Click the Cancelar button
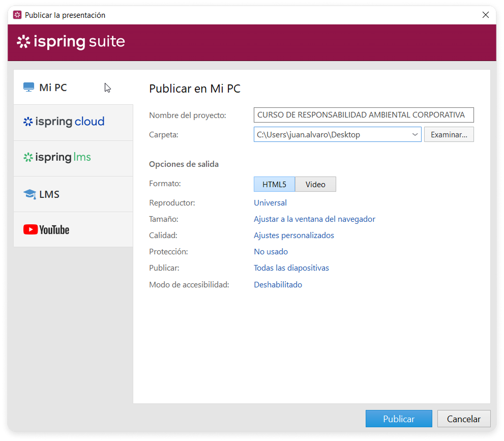504x441 pixels. pos(463,419)
